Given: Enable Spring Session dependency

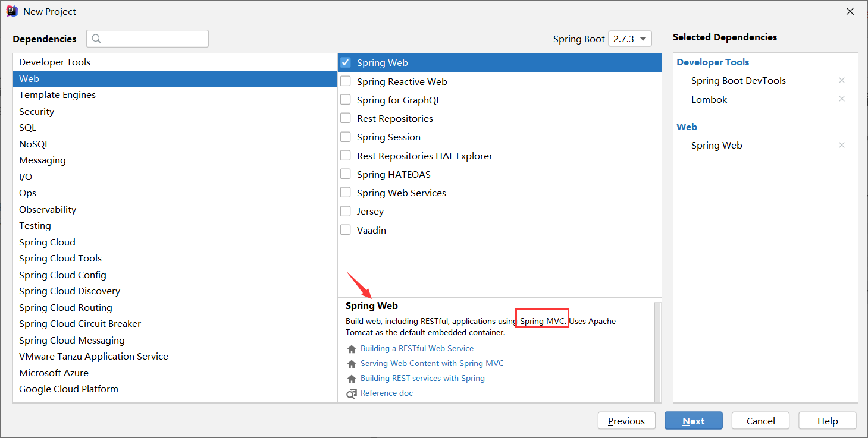Looking at the screenshot, I should 346,137.
